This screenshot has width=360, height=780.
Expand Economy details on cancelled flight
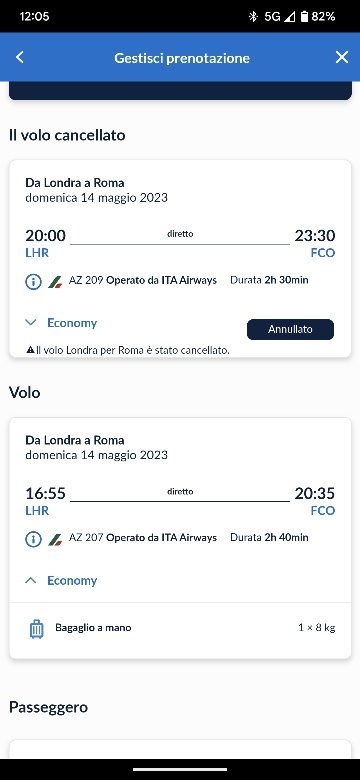point(61,323)
